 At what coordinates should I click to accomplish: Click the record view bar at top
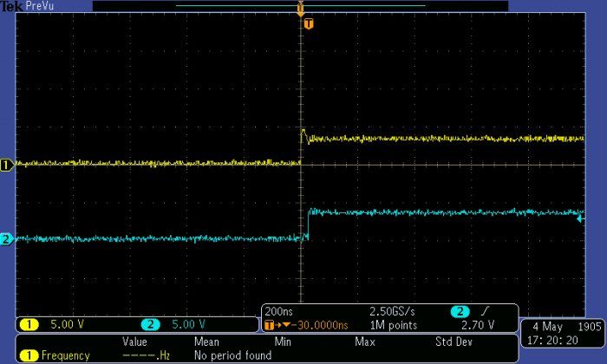coord(300,6)
